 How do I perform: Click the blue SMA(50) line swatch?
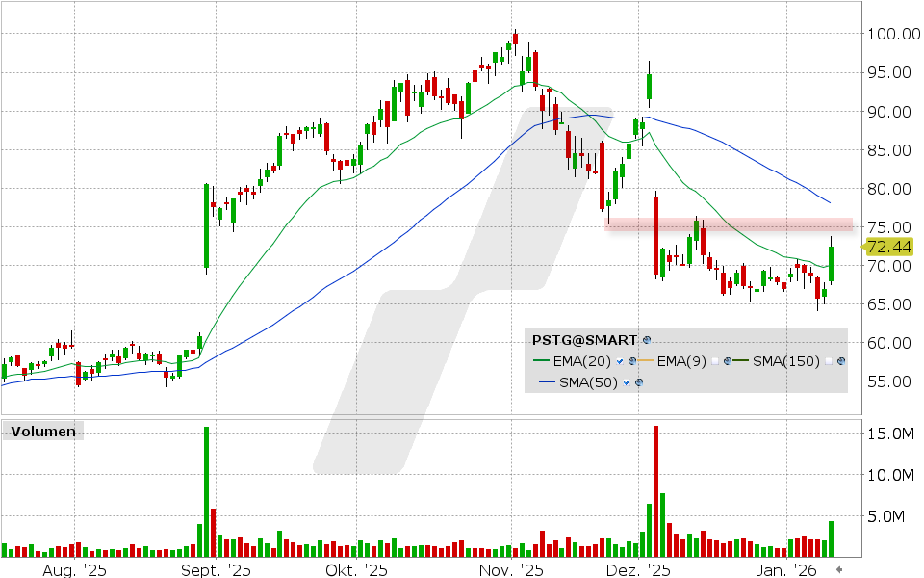tap(548, 382)
